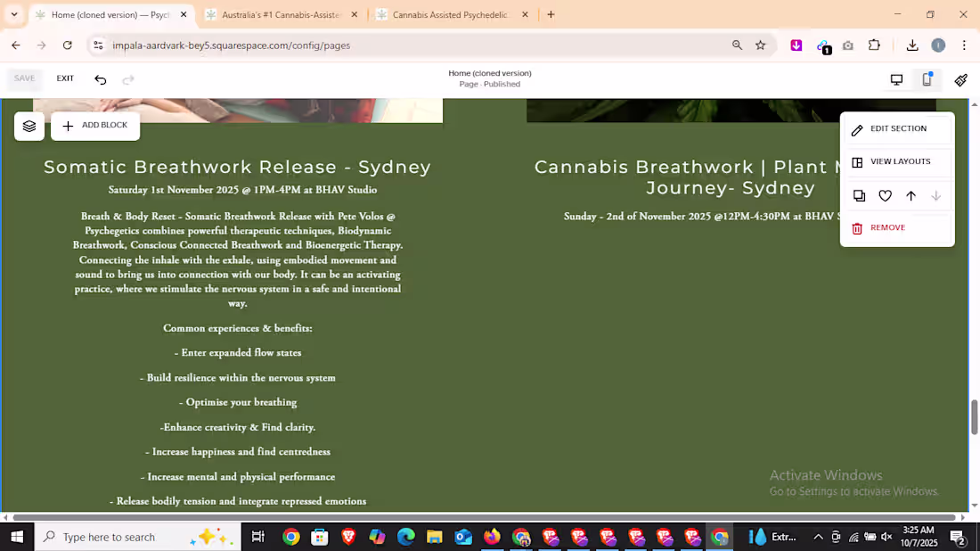980x551 pixels.
Task: Switch to mobile view icon
Action: coord(927,79)
